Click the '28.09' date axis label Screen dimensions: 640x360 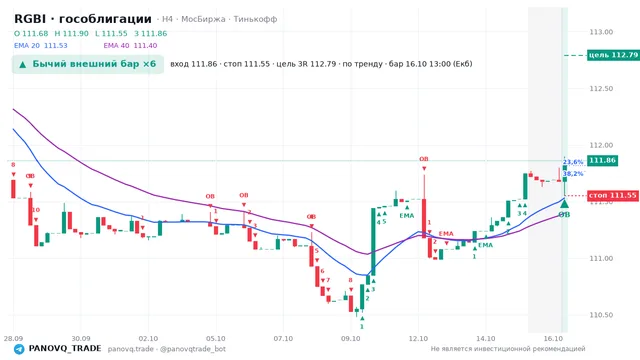[13, 339]
